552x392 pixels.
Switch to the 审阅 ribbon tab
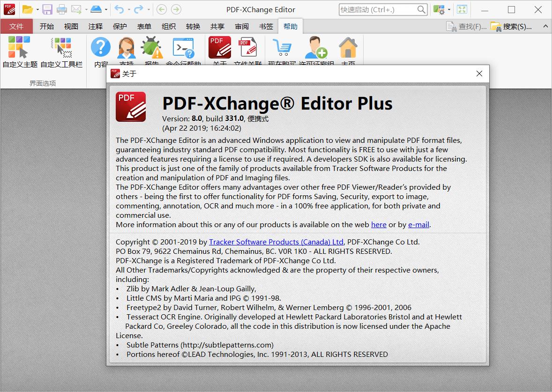[x=242, y=26]
